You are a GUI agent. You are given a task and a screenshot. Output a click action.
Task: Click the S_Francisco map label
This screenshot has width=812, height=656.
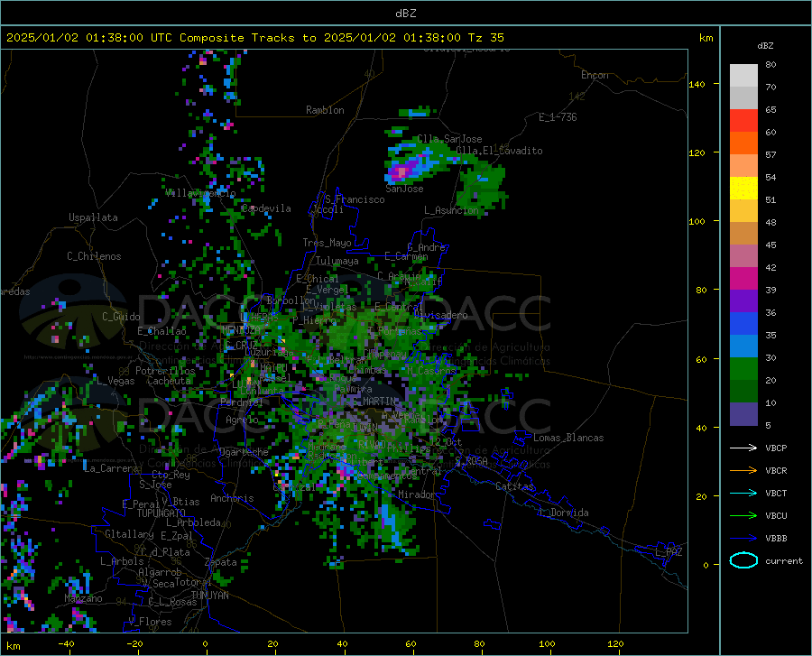click(355, 199)
